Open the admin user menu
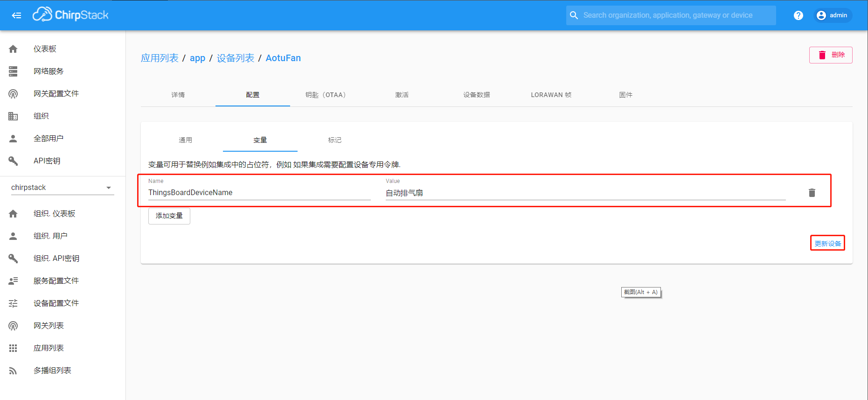 833,15
